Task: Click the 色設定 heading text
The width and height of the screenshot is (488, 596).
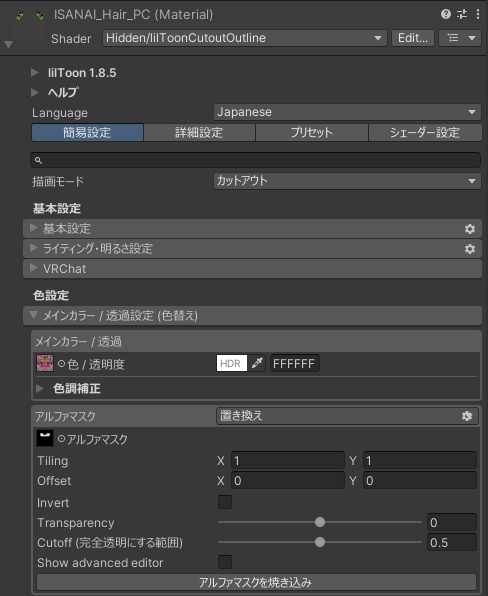Action: 51,295
